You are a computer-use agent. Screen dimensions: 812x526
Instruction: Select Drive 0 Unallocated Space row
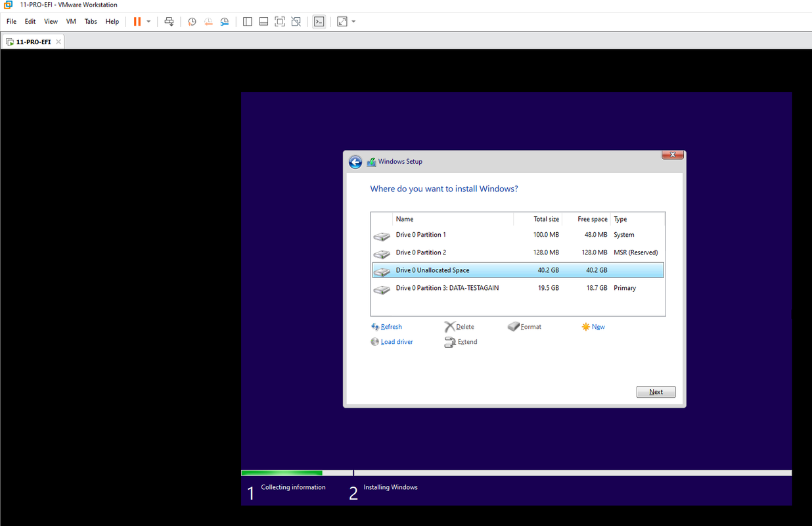click(x=518, y=270)
